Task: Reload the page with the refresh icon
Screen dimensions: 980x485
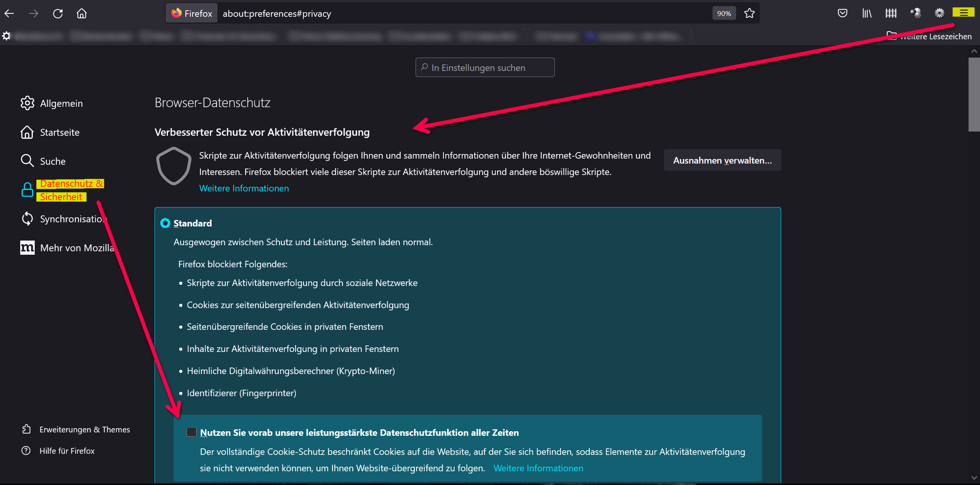Action: pyautogui.click(x=58, y=13)
